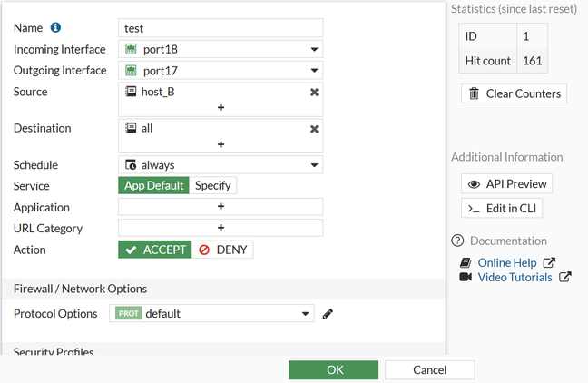Viewport: 588px width, 383px height.
Task: Select App Default service option
Action: pyautogui.click(x=154, y=185)
